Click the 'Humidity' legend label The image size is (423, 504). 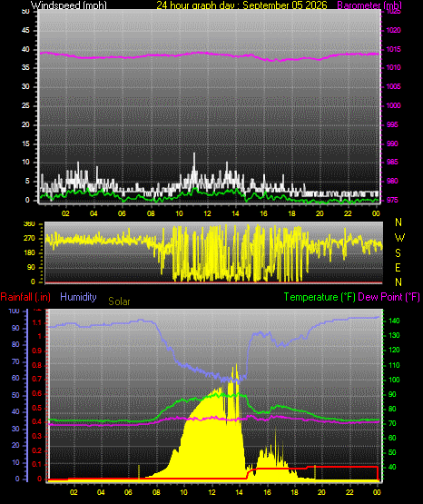[x=78, y=297]
